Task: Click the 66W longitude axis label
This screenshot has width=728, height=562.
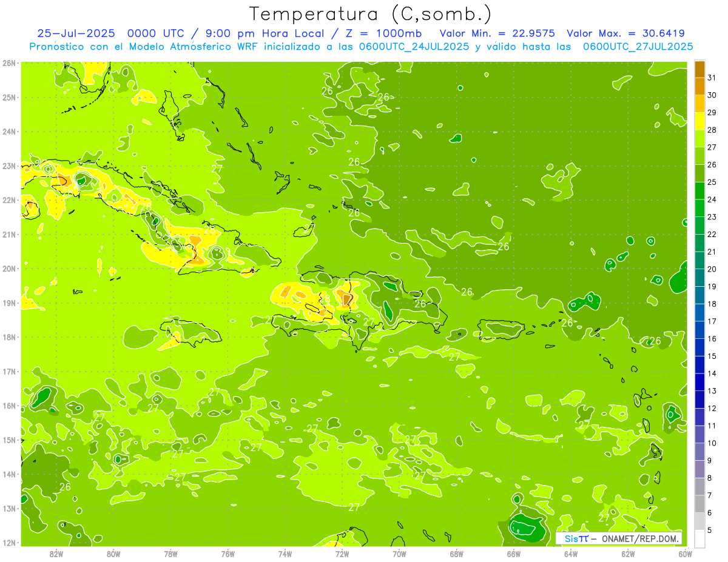Action: click(514, 554)
